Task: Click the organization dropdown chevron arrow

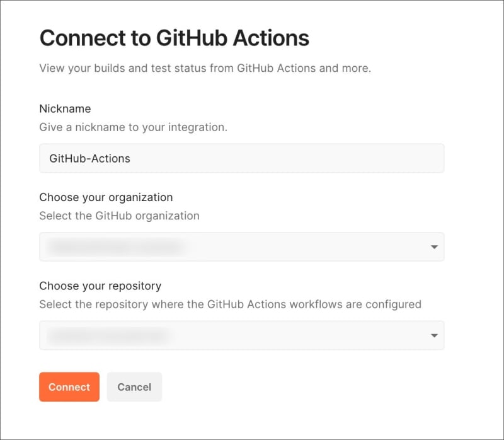Action: pos(435,246)
